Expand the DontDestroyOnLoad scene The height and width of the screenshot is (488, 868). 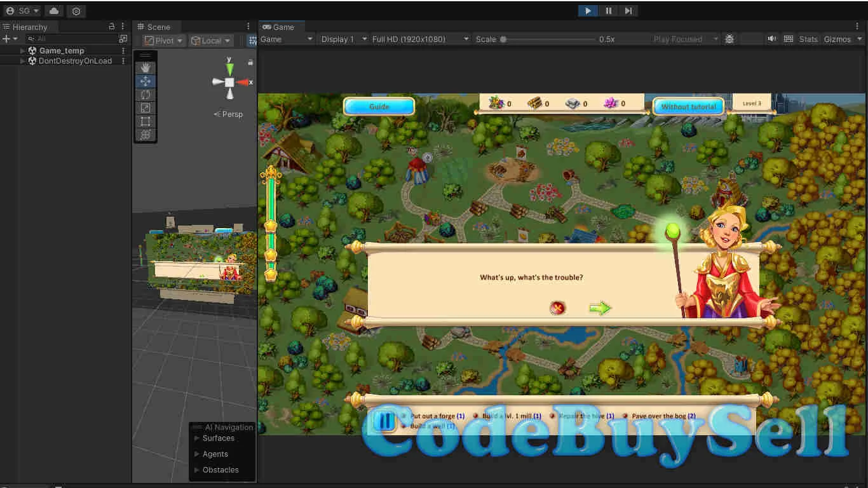(24, 61)
